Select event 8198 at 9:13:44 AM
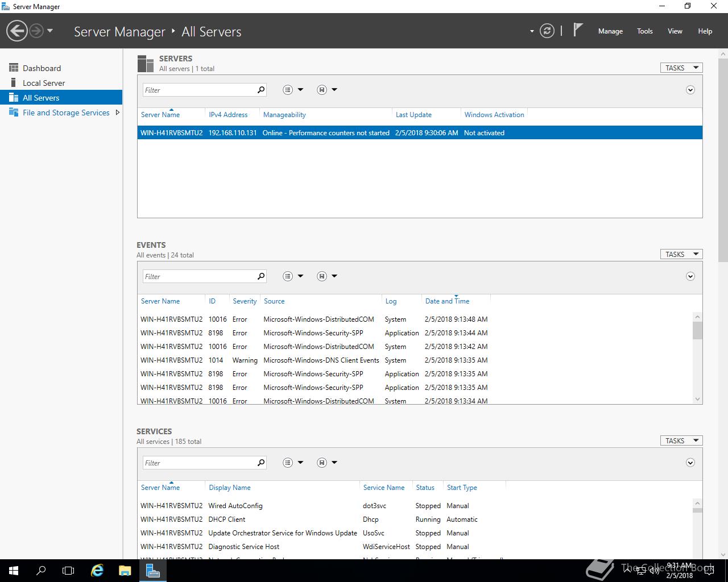Screen dimensions: 728x582 tap(415, 333)
